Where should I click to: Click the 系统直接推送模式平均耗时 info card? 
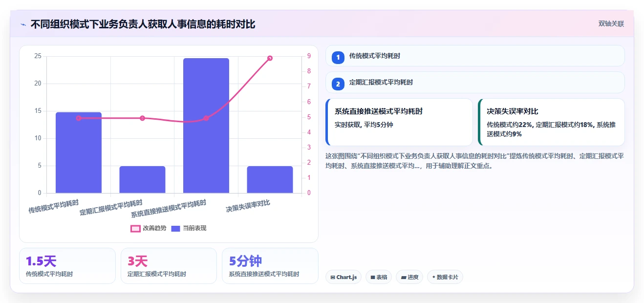pyautogui.click(x=399, y=122)
